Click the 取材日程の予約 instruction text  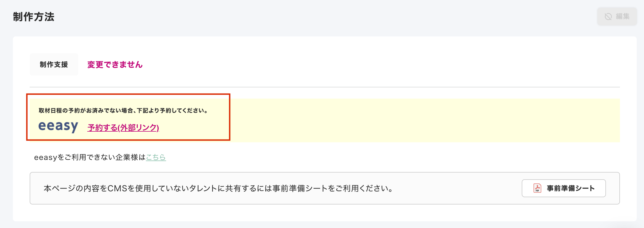(x=84, y=111)
